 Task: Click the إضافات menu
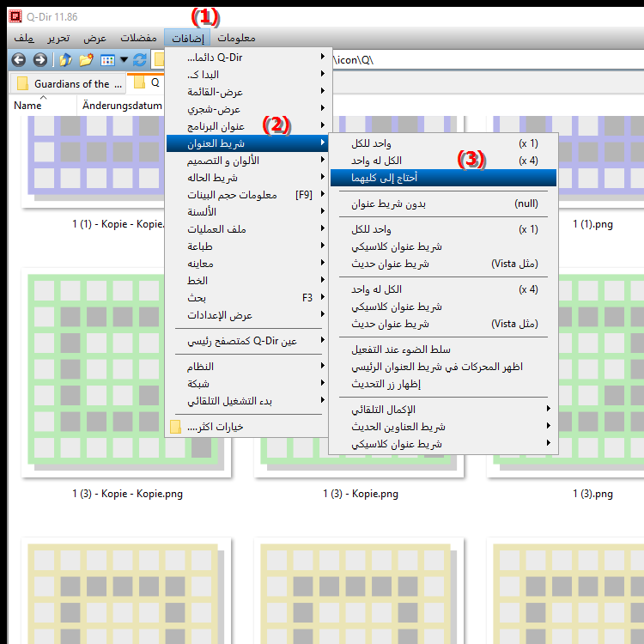pos(187,38)
